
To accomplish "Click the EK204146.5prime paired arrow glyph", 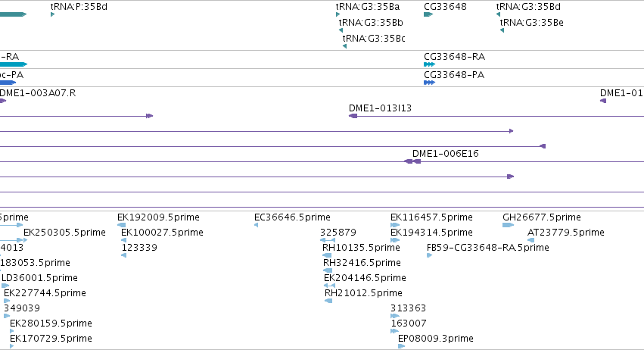I will tap(329, 286).
